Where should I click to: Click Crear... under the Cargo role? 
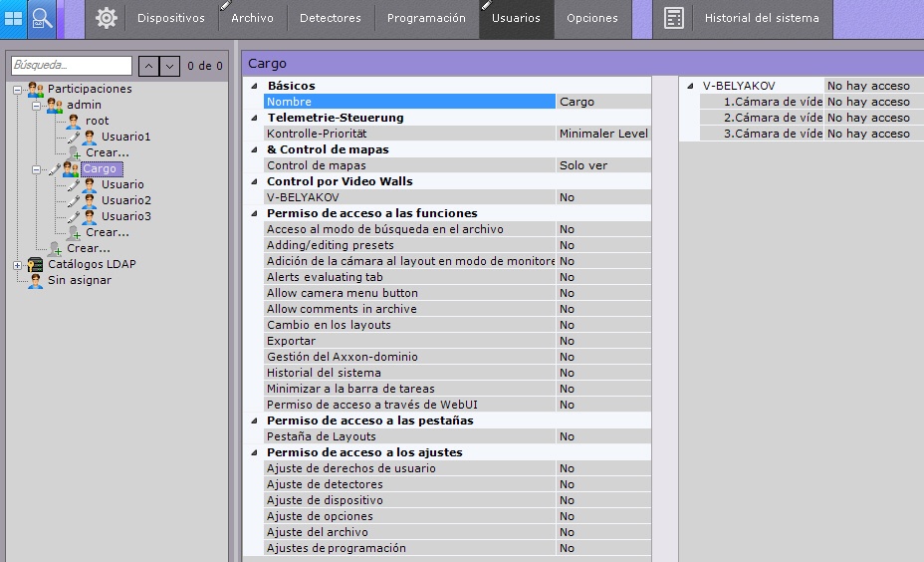click(107, 232)
